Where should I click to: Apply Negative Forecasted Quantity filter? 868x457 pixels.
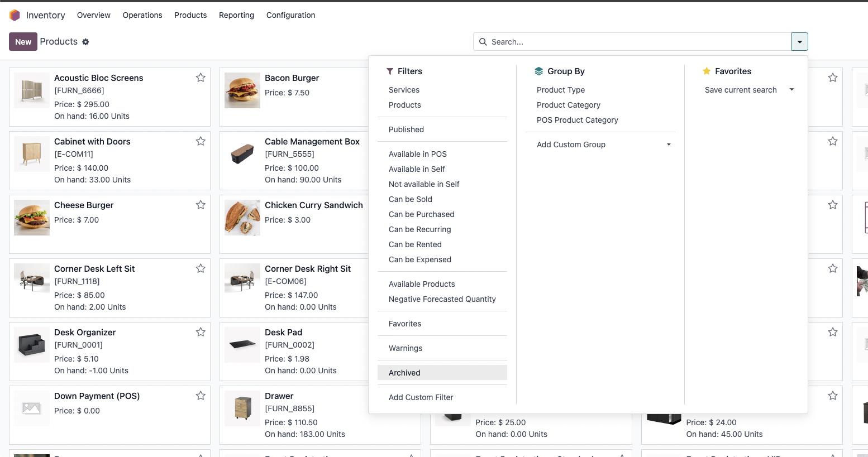(x=442, y=299)
